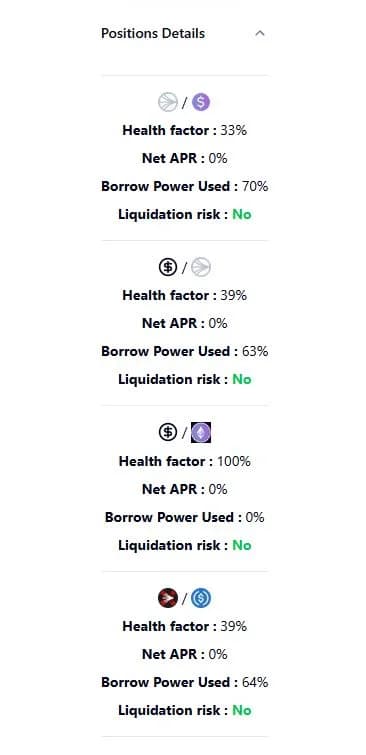Click the Net APR row in third position

184,489
